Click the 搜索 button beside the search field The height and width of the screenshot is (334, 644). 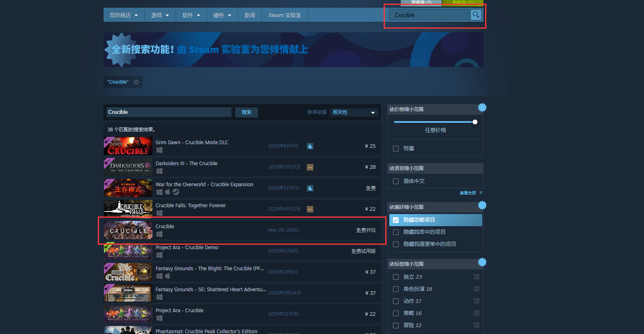coord(247,112)
